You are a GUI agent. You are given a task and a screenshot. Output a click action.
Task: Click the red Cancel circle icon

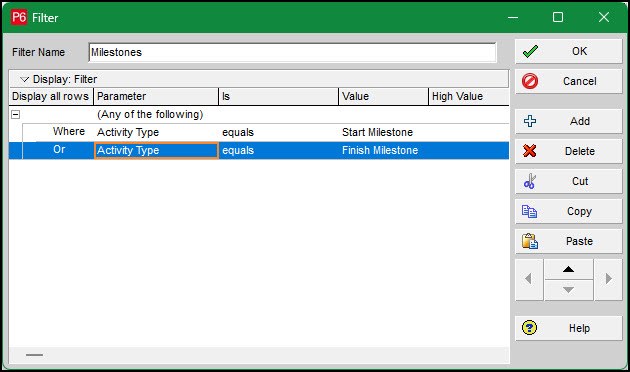tap(530, 81)
